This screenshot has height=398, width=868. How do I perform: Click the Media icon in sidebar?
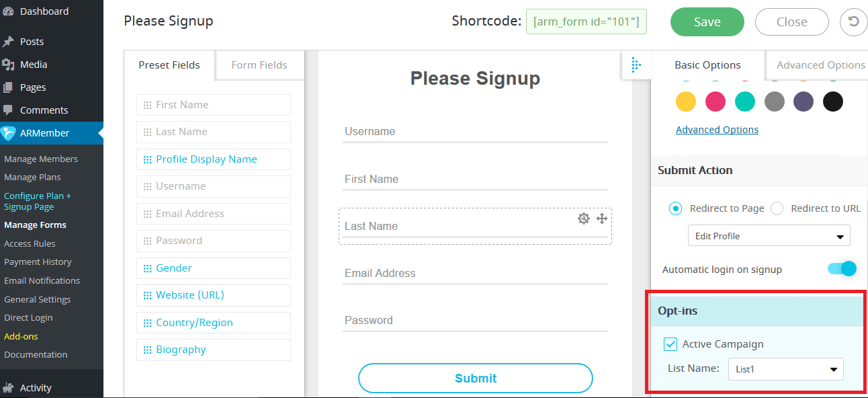(x=8, y=65)
